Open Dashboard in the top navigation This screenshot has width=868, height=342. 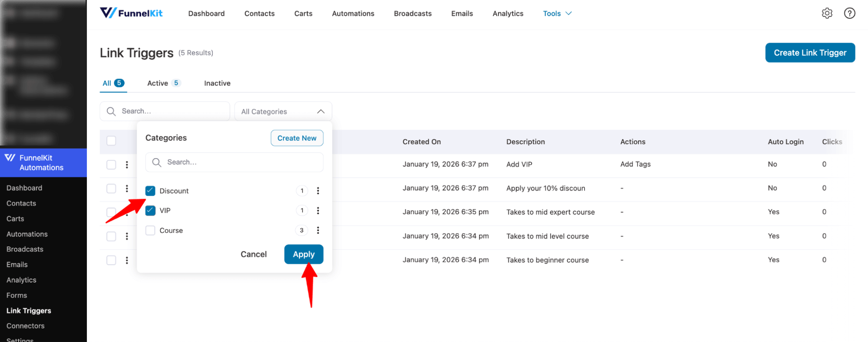tap(206, 13)
